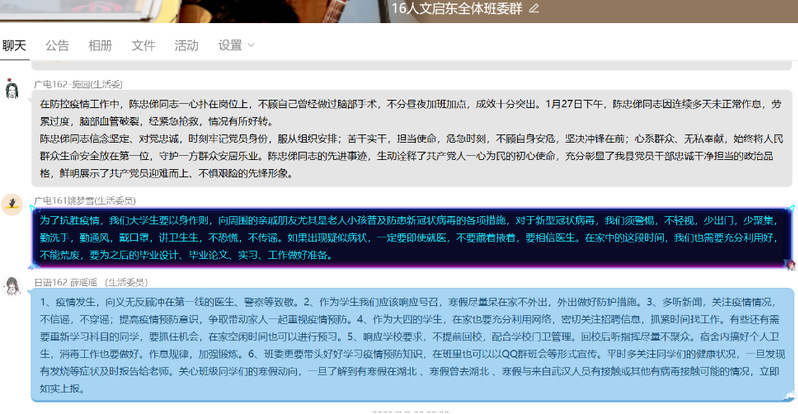View 日语162 薛瑶瑶's avatar picture

pyautogui.click(x=12, y=287)
